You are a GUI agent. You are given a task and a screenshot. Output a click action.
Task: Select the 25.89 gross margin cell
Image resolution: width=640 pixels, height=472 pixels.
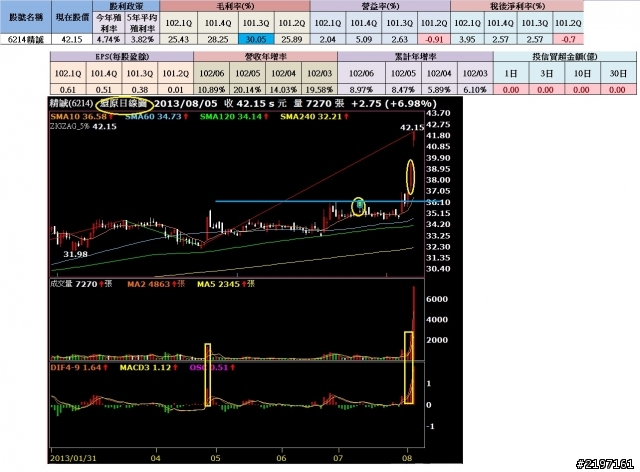click(292, 40)
